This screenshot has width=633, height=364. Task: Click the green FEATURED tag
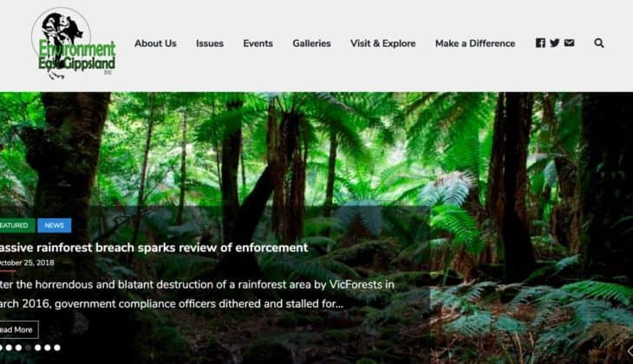17,225
